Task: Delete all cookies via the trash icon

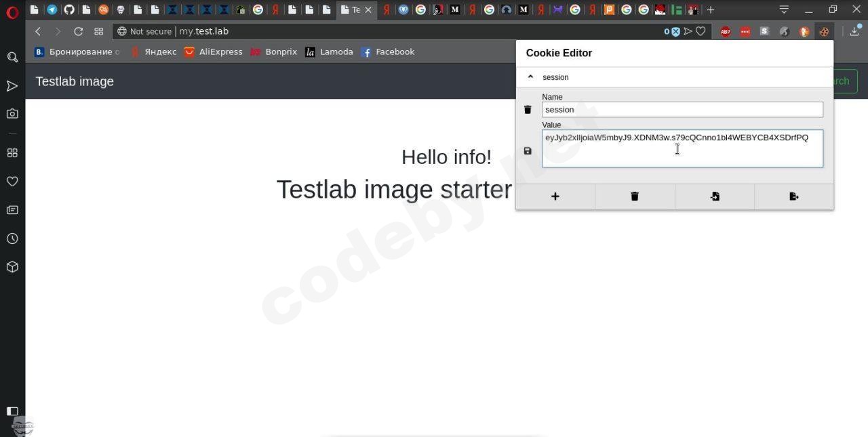Action: [x=634, y=196]
